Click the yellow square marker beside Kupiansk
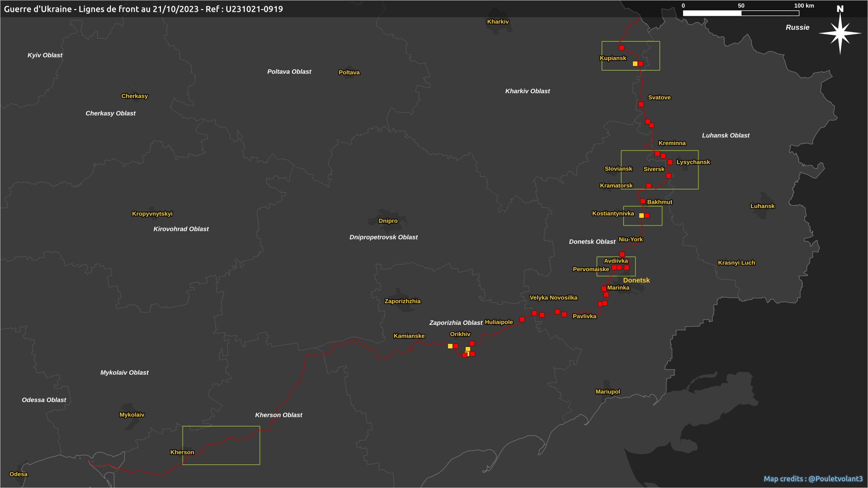 [x=635, y=64]
